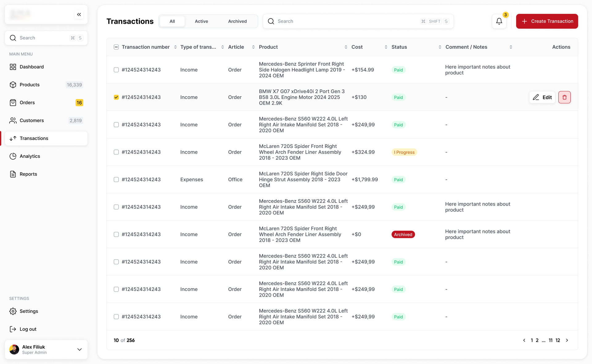This screenshot has height=364, width=592.
Task: Open the Archived transactions tab
Action: 237,21
